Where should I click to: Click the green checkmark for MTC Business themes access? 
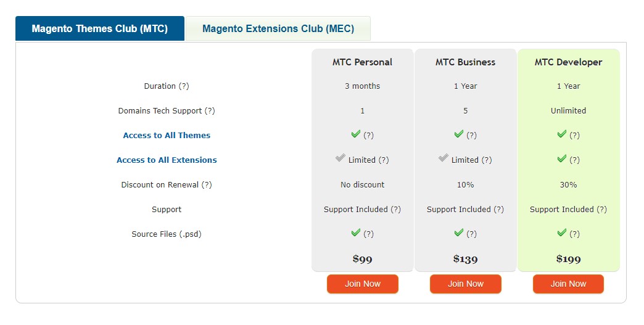(x=459, y=134)
